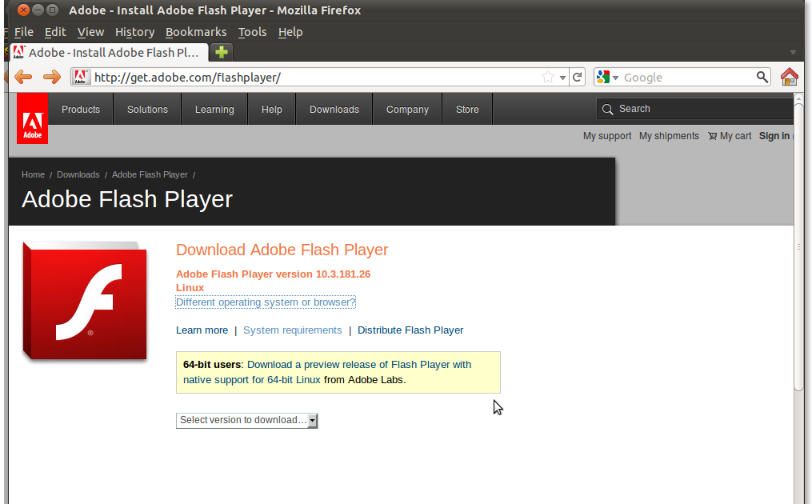812x504 pixels.
Task: Click the shopping cart icon near My cart
Action: coord(713,136)
